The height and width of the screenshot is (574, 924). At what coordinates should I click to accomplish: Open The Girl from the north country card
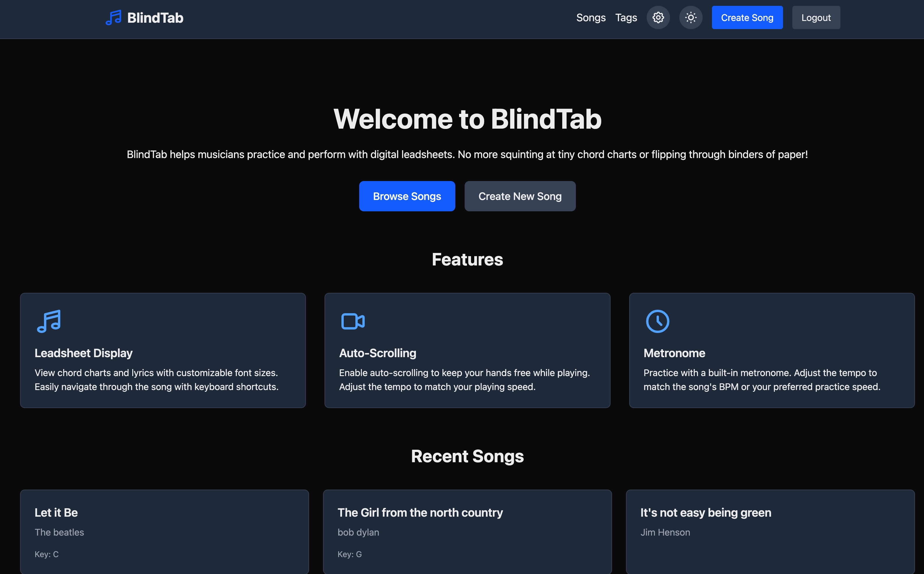pyautogui.click(x=467, y=532)
